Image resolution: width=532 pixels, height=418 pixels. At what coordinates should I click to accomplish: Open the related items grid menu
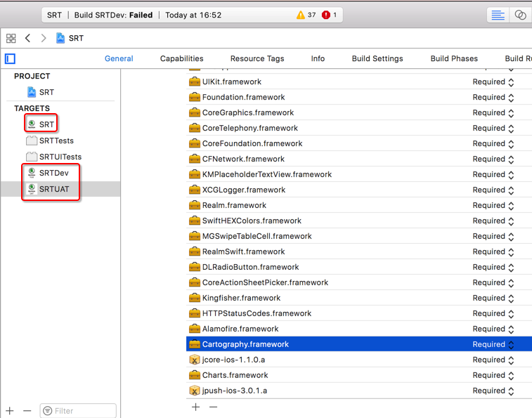11,38
